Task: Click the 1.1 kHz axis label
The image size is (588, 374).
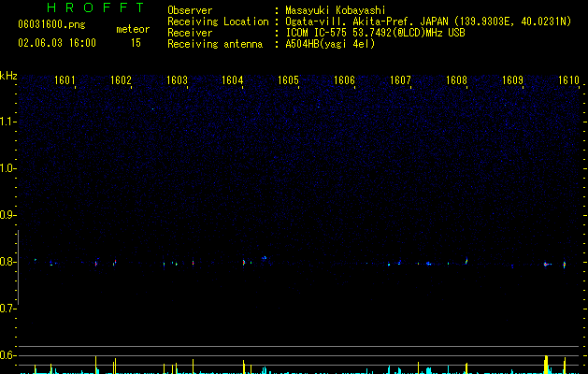Action: click(7, 122)
